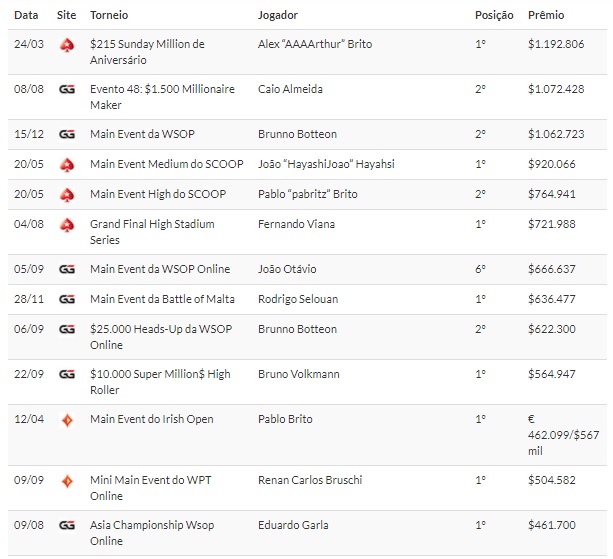Click partypoker icon in Mini Main Event WPT row

click(x=67, y=480)
